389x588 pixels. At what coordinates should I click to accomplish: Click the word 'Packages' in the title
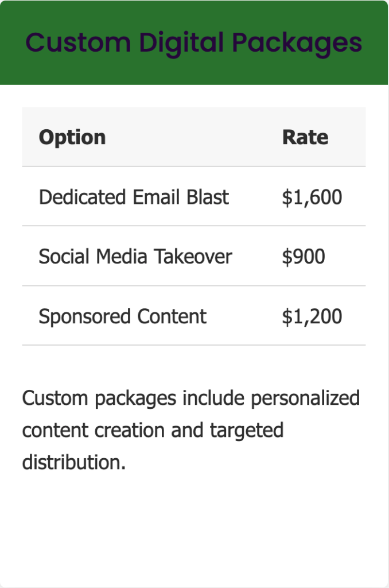297,44
